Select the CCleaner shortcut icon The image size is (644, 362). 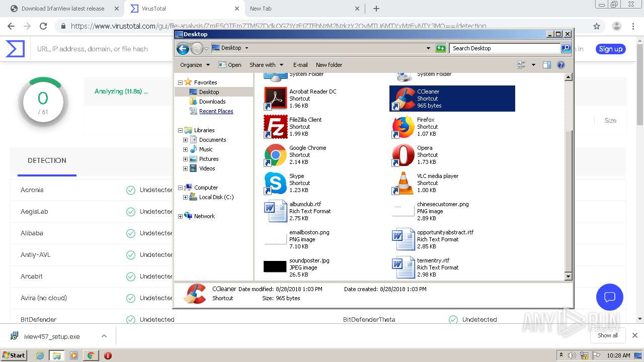click(404, 99)
